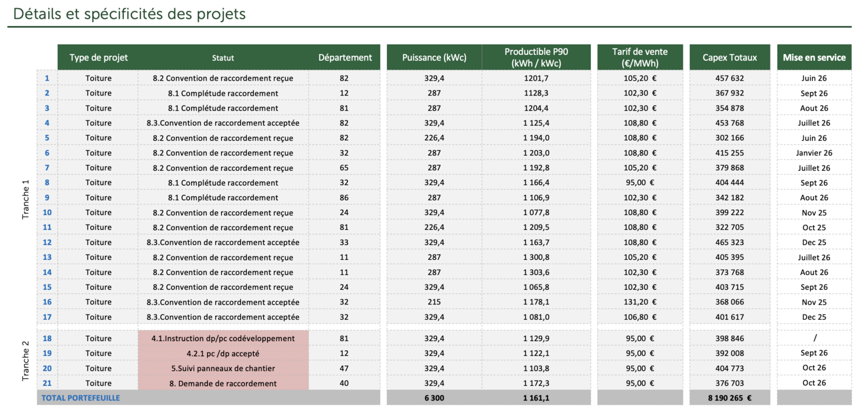Select status '4.2.1 pc /dp accepté'
This screenshot has width=868, height=410.
point(223,353)
